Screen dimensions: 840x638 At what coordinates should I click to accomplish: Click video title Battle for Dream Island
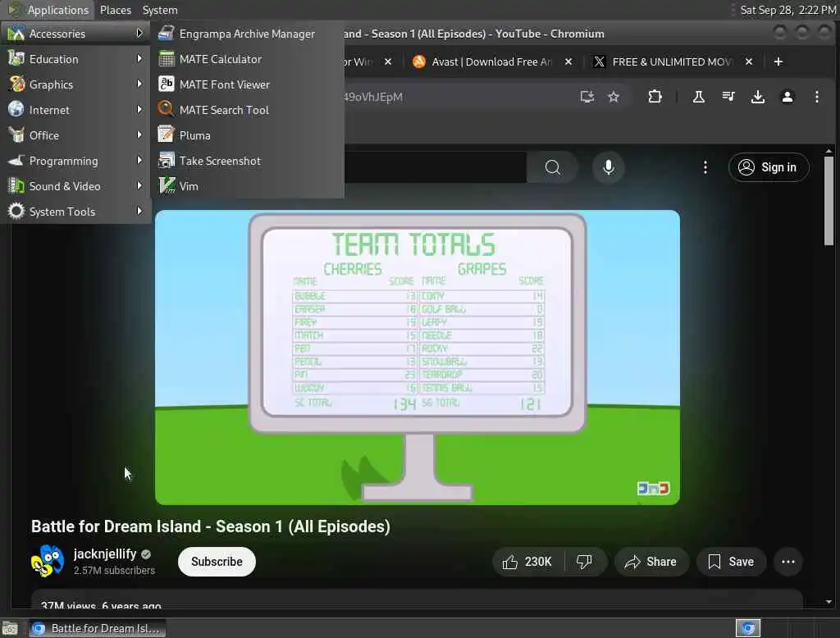(211, 526)
